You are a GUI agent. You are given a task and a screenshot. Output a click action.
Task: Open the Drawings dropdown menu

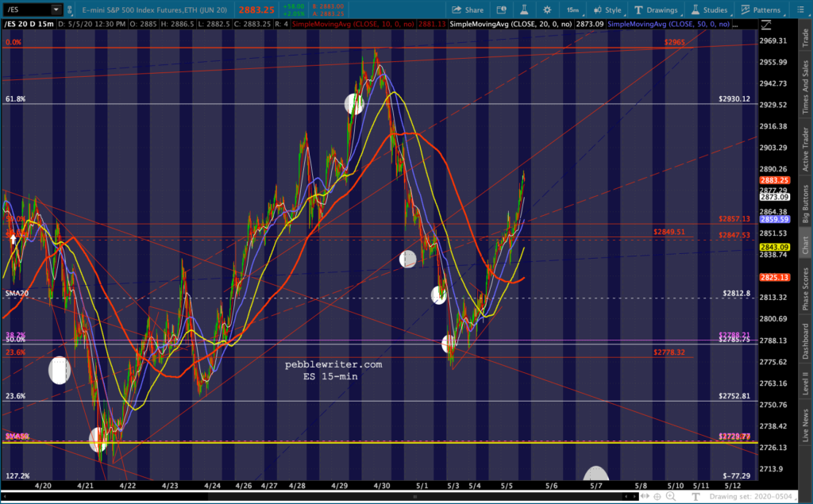657,10
